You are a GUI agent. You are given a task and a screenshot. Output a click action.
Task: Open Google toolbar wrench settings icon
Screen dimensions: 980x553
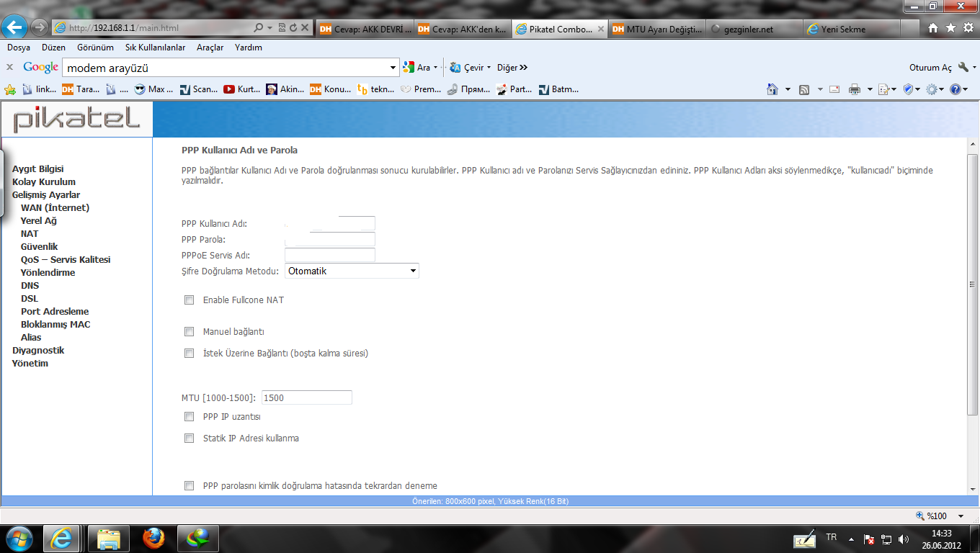963,67
